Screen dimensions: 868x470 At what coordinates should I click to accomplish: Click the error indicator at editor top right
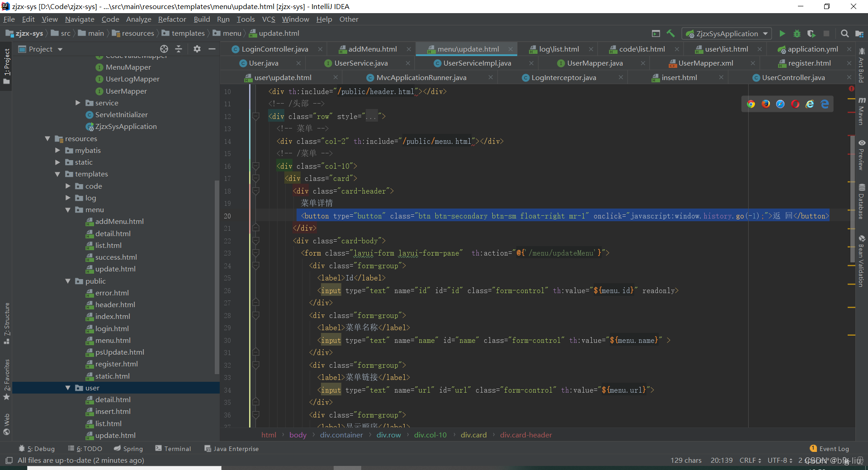852,89
